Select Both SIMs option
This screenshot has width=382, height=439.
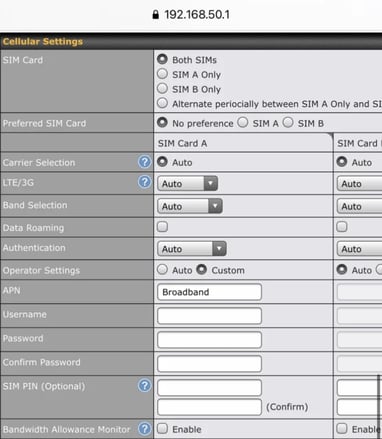[162, 59]
